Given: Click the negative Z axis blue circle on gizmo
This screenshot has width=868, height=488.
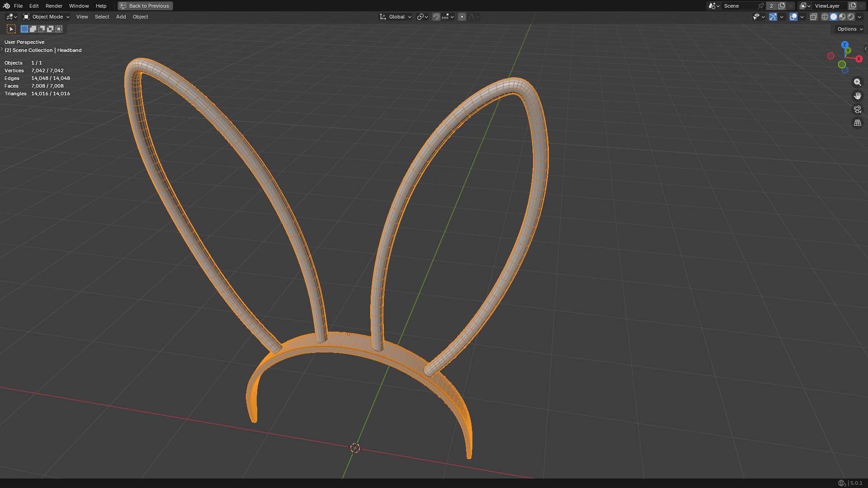Looking at the screenshot, I should click(844, 70).
